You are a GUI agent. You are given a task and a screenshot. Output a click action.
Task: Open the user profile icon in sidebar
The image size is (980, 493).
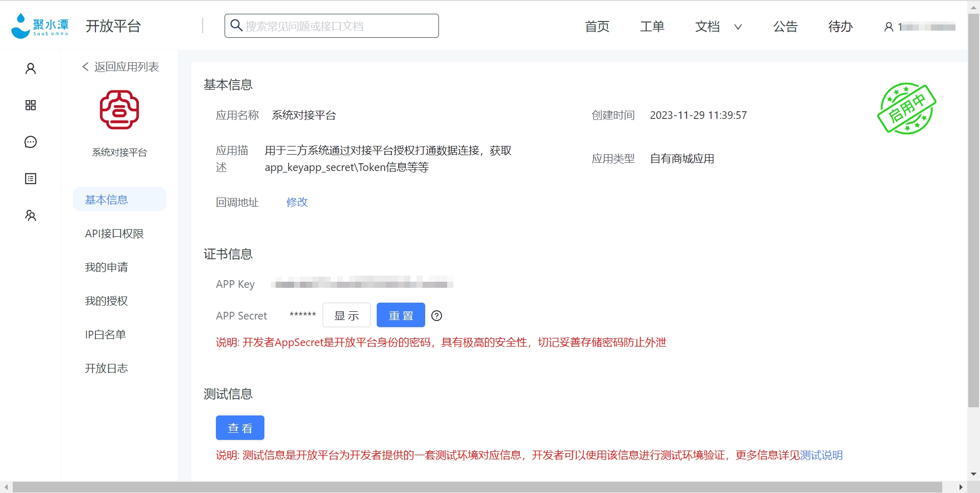(x=30, y=68)
